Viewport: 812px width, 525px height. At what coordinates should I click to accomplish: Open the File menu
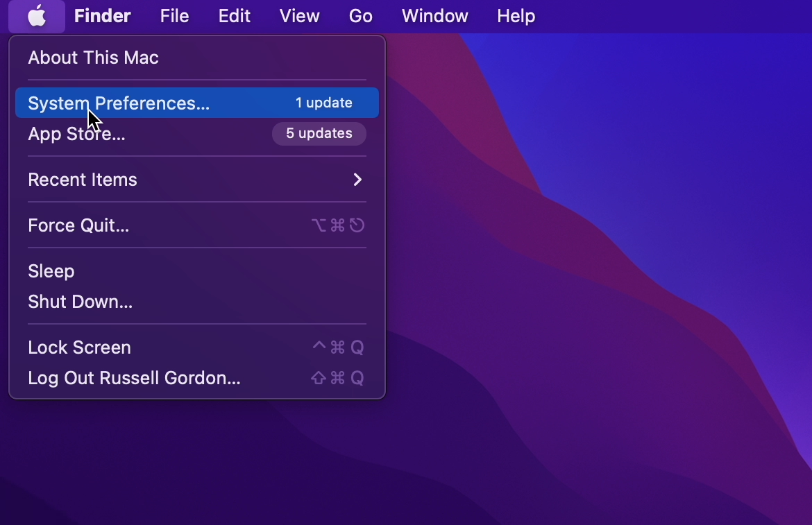[x=174, y=16]
